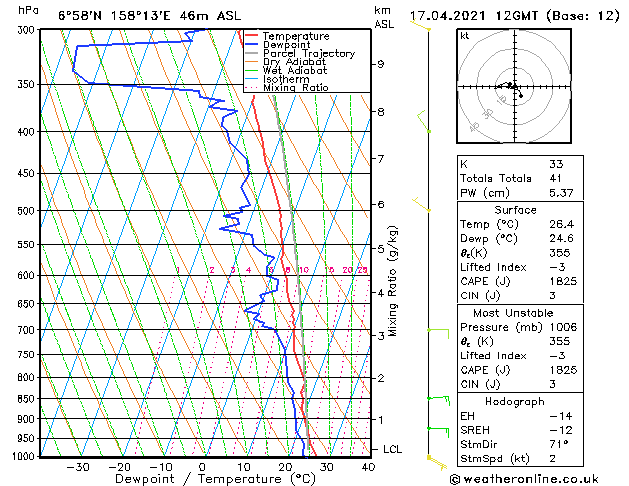Screen dimensions: 629x486
Task: Click the wind barb at 1000 hPa
Action: (x=437, y=463)
